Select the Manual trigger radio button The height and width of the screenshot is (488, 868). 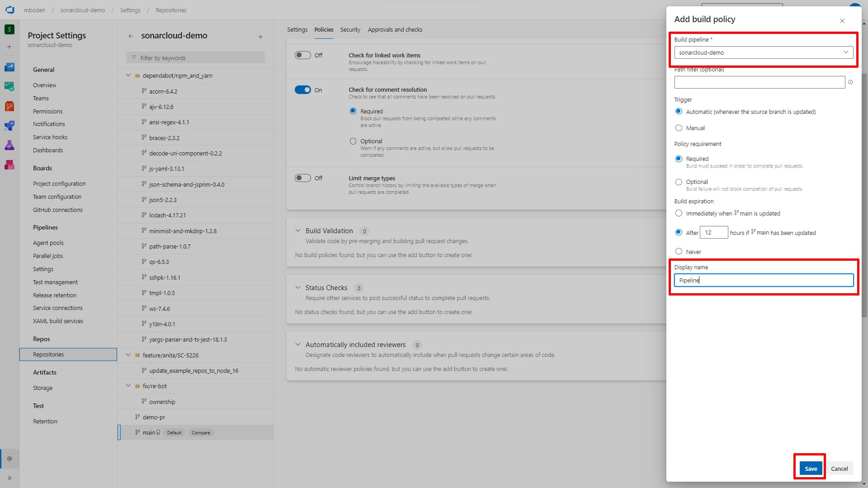point(679,128)
